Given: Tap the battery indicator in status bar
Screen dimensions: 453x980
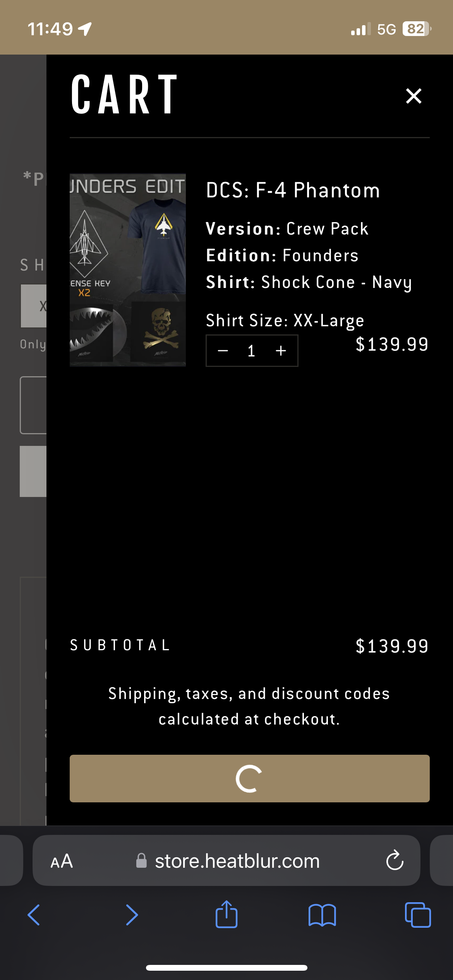Looking at the screenshot, I should [417, 29].
